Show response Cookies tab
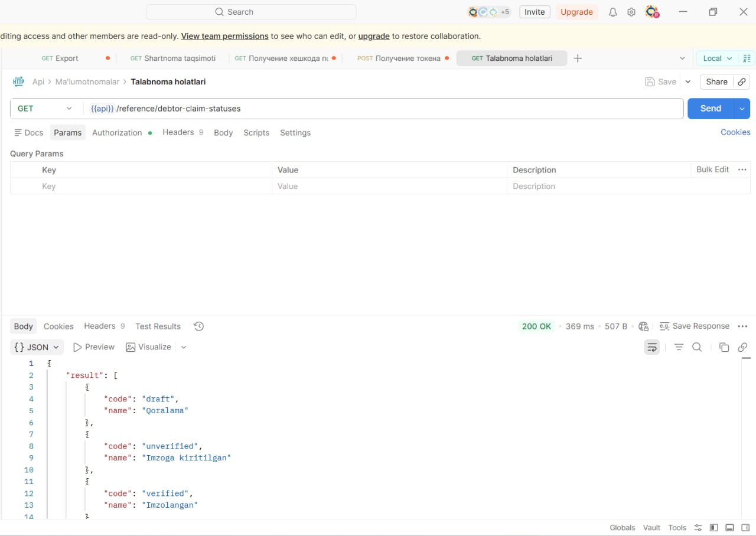This screenshot has height=536, width=756. (x=58, y=326)
